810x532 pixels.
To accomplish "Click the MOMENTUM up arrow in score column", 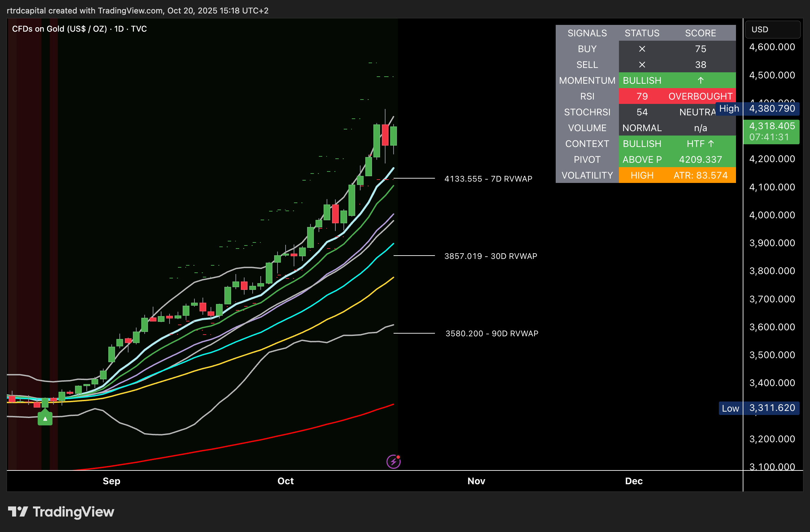I will tap(700, 81).
